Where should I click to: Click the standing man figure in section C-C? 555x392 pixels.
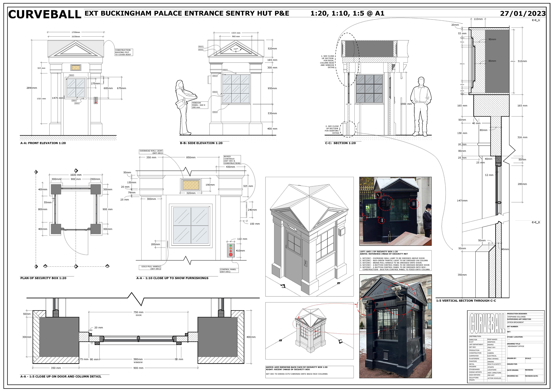(421, 106)
